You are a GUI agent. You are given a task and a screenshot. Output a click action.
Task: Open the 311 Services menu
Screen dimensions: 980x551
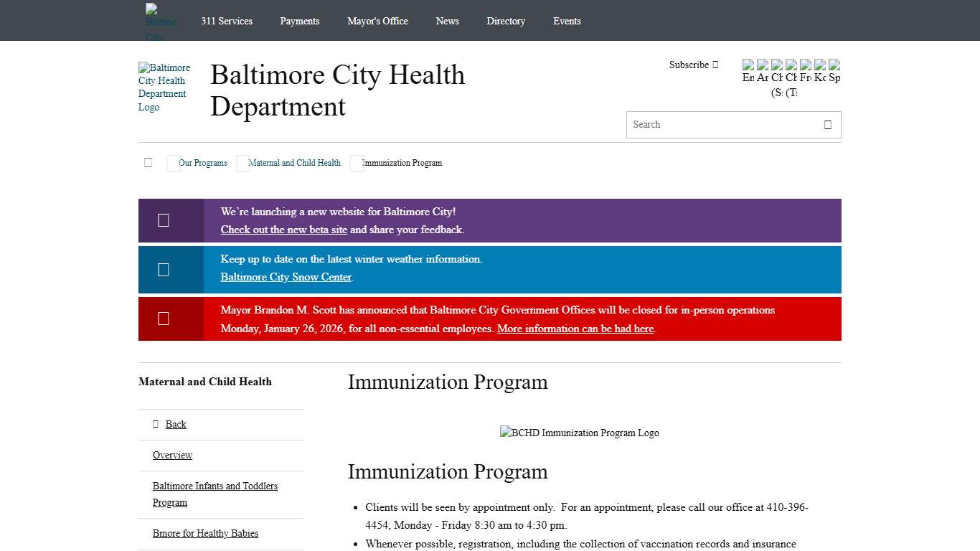click(226, 21)
